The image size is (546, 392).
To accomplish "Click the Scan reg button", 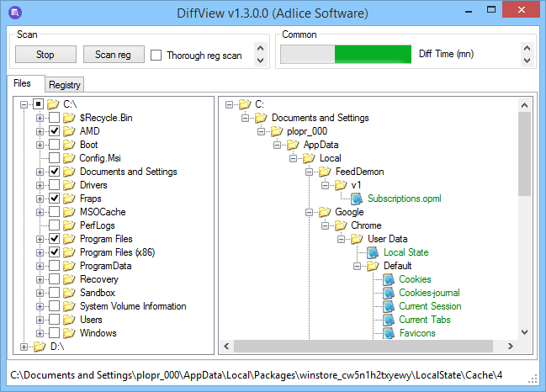I will 114,55.
